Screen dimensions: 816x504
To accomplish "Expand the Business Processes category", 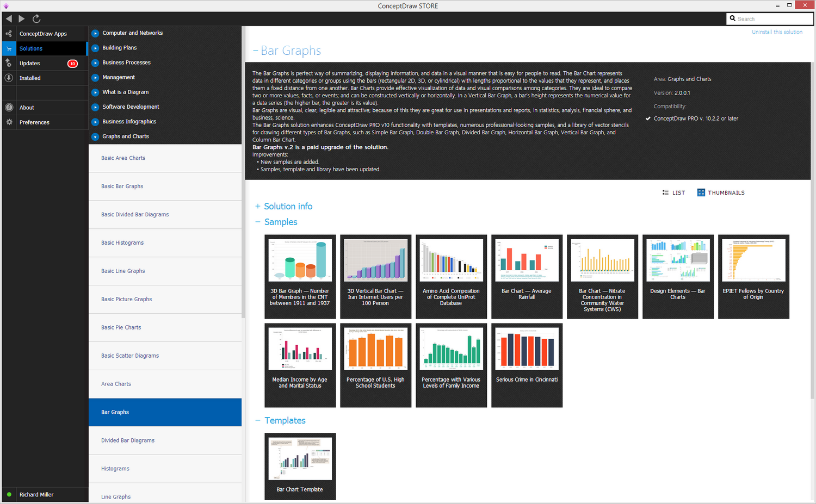I will pyautogui.click(x=95, y=63).
